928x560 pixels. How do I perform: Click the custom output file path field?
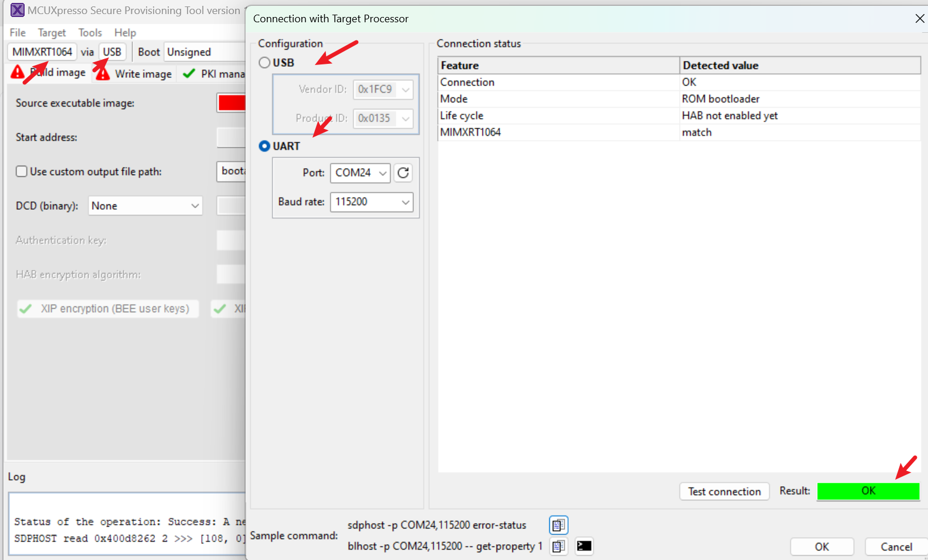[232, 171]
